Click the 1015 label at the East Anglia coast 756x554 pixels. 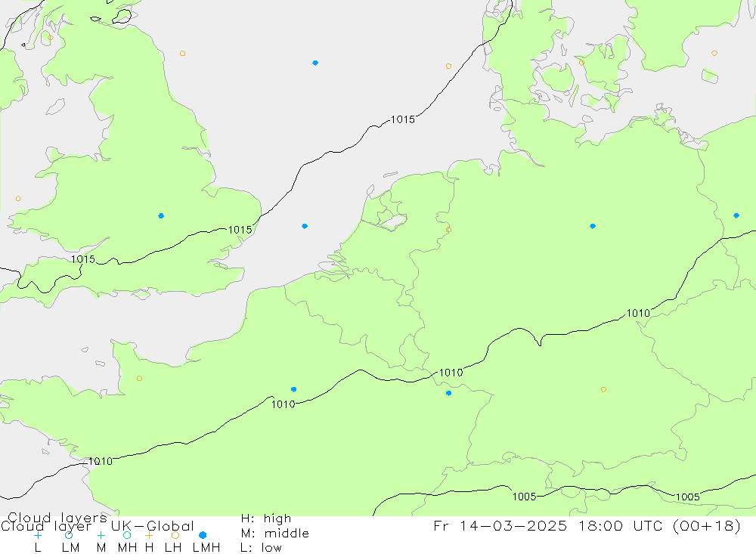(240, 230)
